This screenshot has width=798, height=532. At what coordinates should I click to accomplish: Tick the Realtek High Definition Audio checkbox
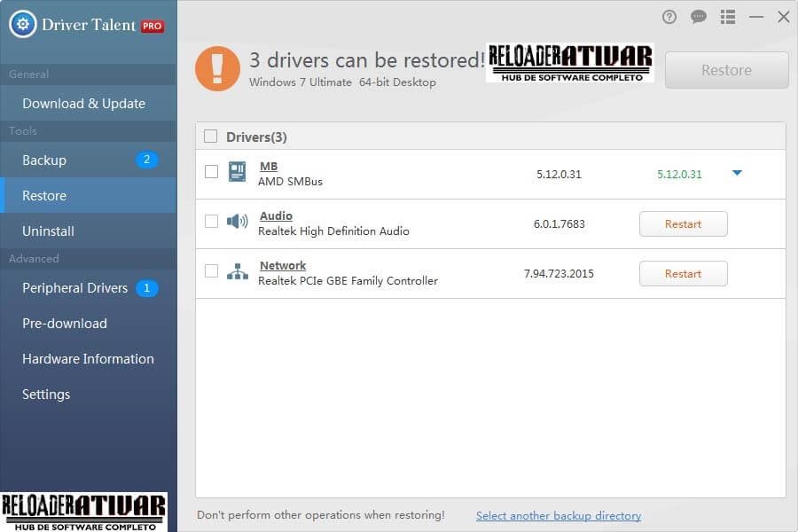pyautogui.click(x=211, y=221)
